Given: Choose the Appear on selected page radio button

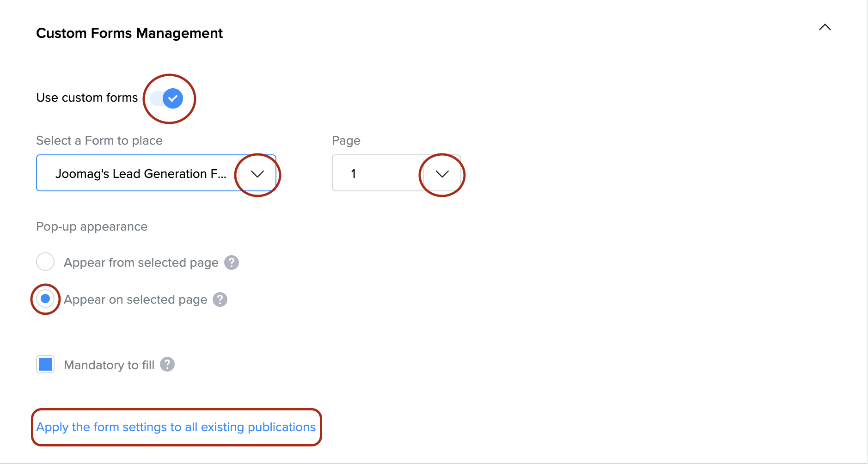Looking at the screenshot, I should (x=45, y=299).
